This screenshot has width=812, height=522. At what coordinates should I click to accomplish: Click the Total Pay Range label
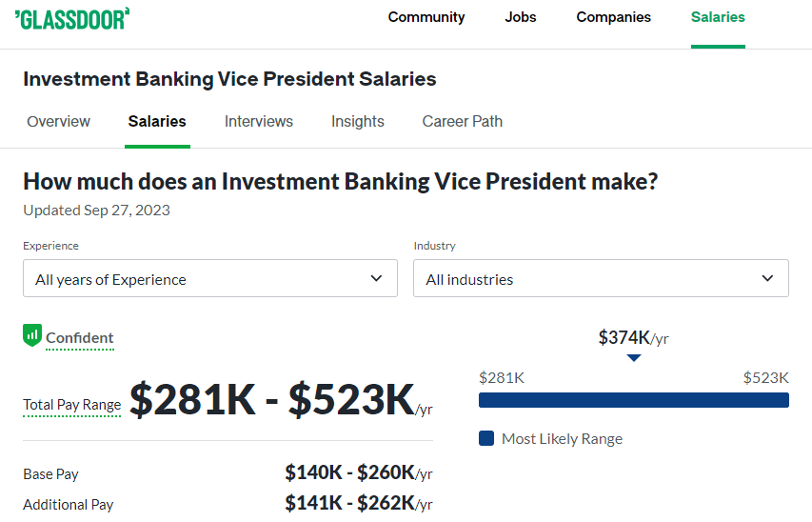pyautogui.click(x=72, y=404)
